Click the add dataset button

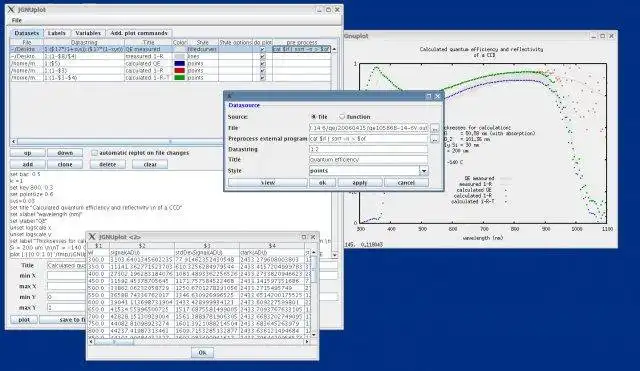[27, 164]
